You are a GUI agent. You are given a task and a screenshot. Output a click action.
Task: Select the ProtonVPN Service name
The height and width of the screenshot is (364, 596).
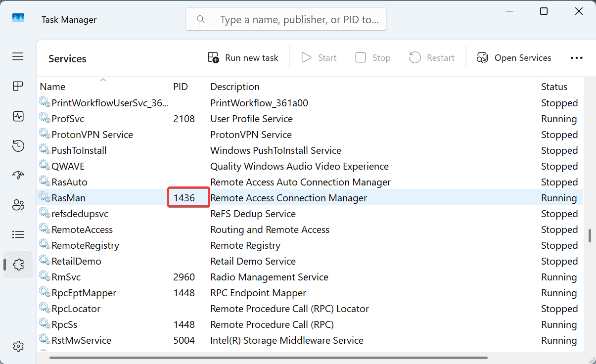(92, 135)
